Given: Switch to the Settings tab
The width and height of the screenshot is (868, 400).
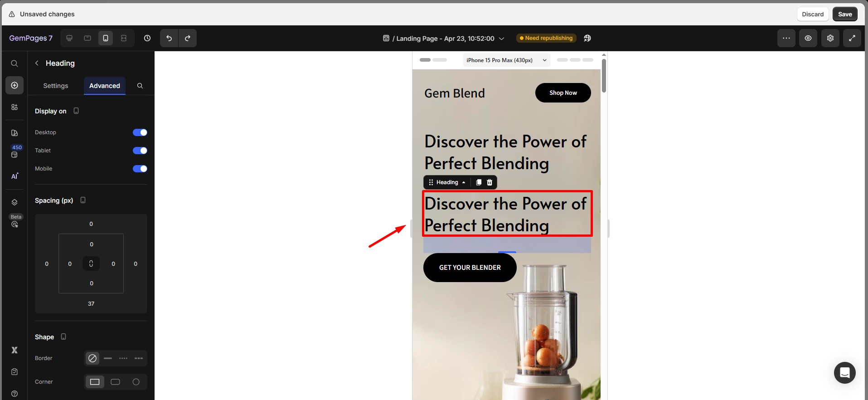Looking at the screenshot, I should tap(56, 86).
